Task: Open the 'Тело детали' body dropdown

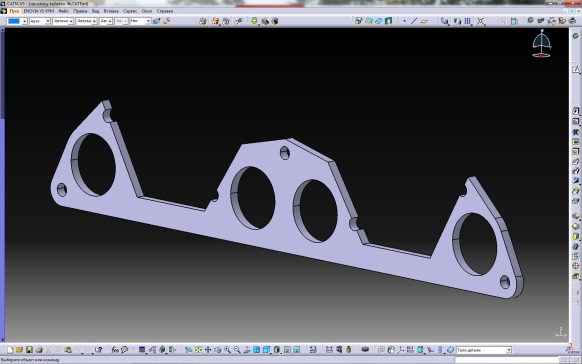Action: [509, 350]
